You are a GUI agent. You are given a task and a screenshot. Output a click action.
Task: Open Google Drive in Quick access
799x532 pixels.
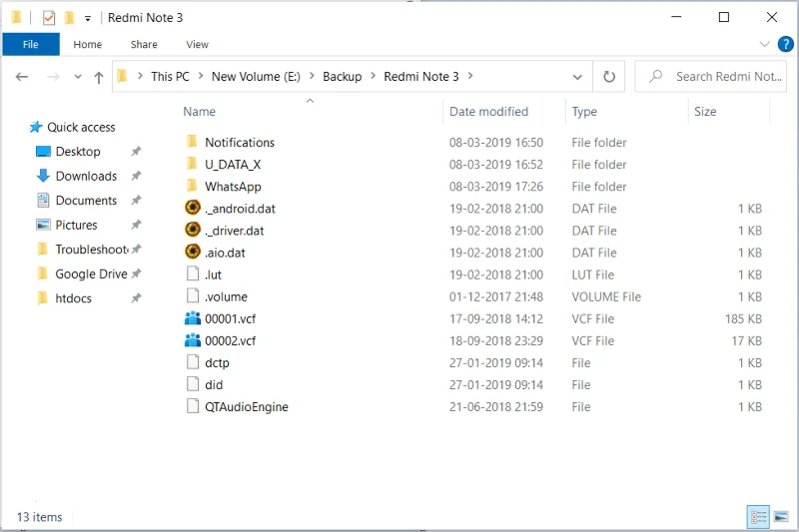(x=91, y=273)
